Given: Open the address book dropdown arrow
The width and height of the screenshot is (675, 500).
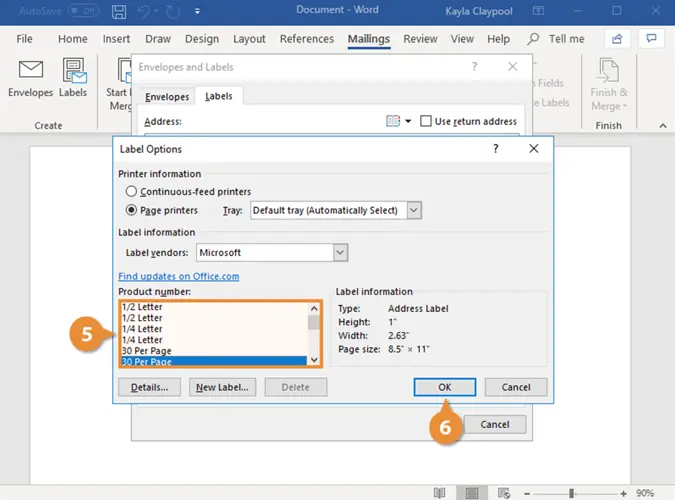Looking at the screenshot, I should click(x=408, y=121).
